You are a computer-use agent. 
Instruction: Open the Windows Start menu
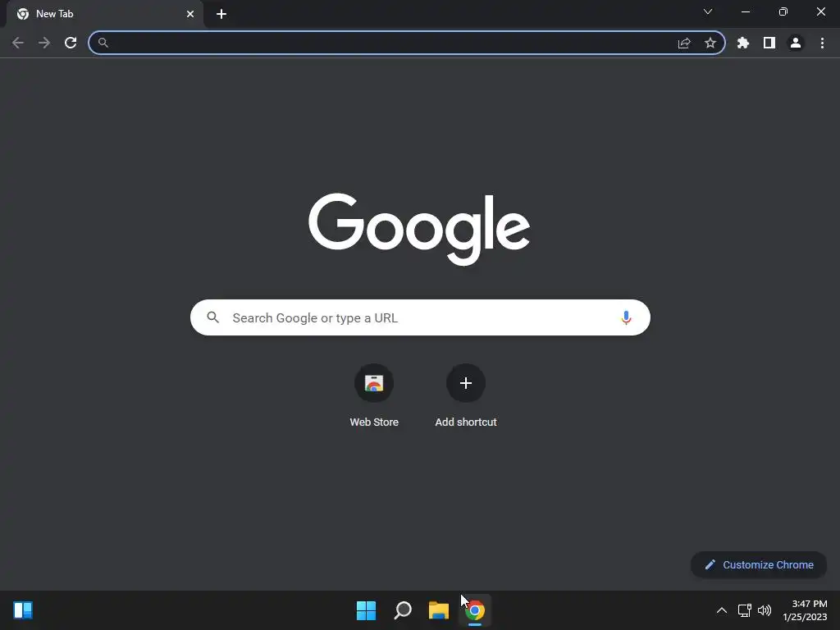click(367, 610)
